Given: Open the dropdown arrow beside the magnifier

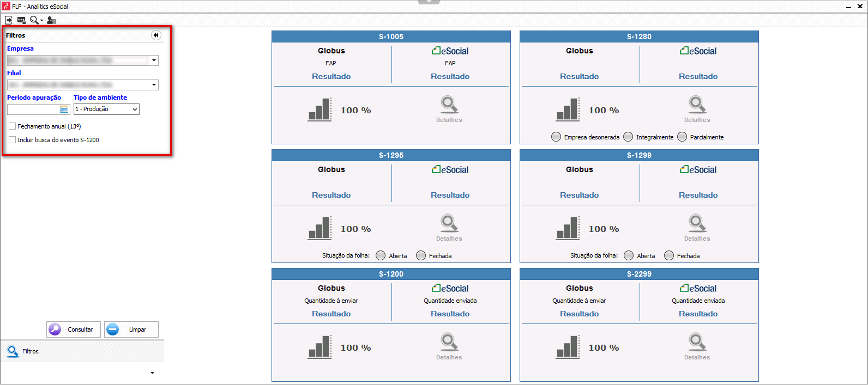Looking at the screenshot, I should [x=41, y=21].
